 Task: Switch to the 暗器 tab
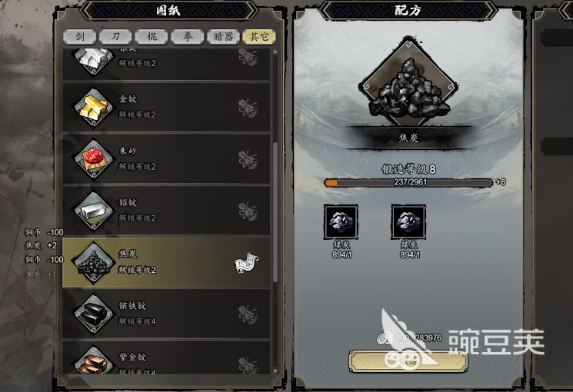[223, 37]
